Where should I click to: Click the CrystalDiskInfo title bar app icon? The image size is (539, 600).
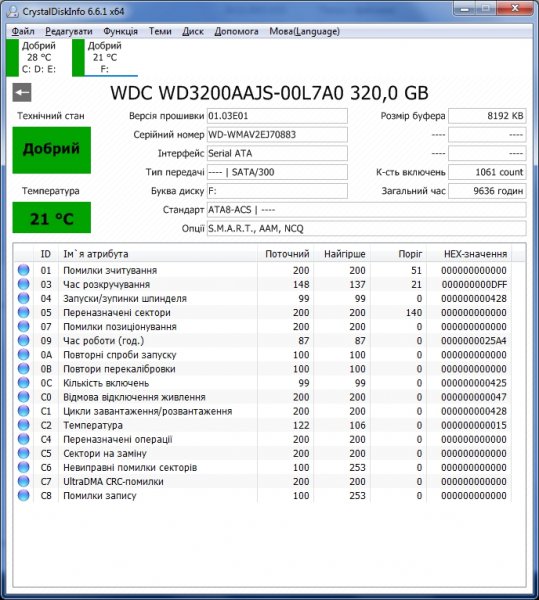[12, 11]
